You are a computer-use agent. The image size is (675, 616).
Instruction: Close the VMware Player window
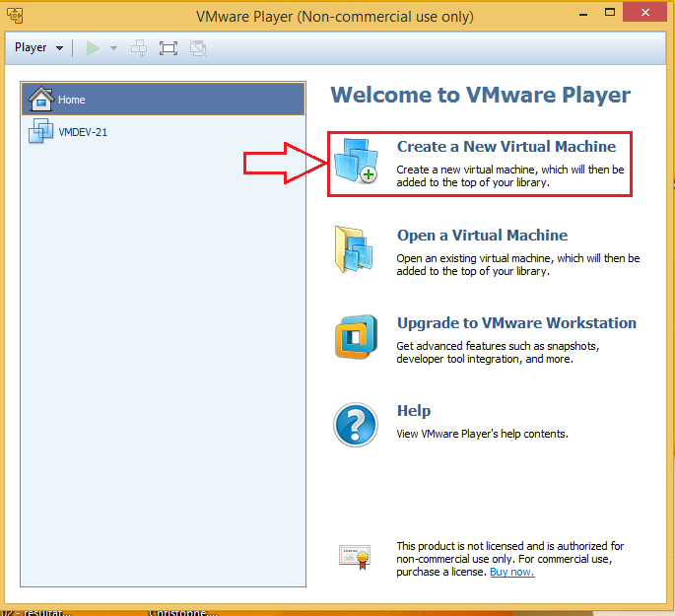click(644, 12)
